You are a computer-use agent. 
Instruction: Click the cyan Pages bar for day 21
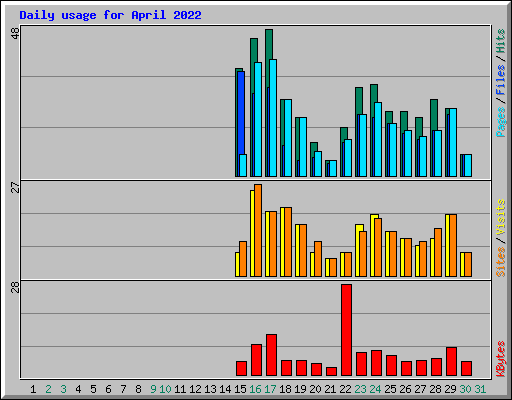(x=333, y=169)
